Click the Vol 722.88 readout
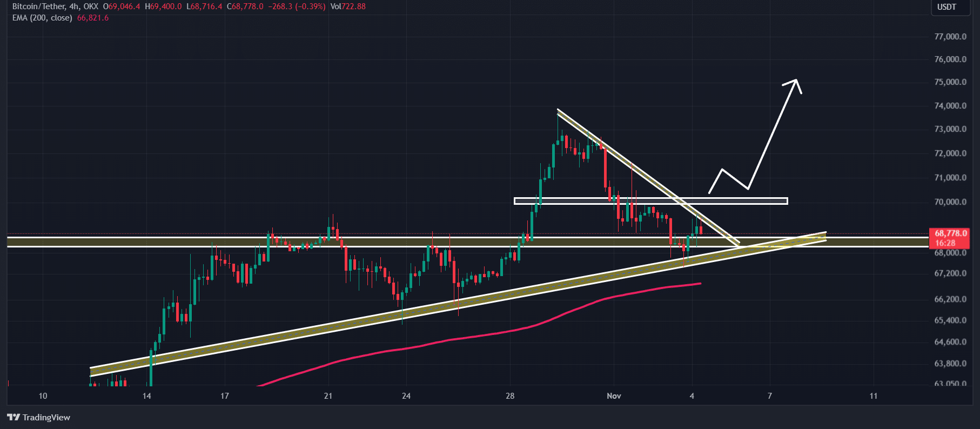 tap(348, 6)
